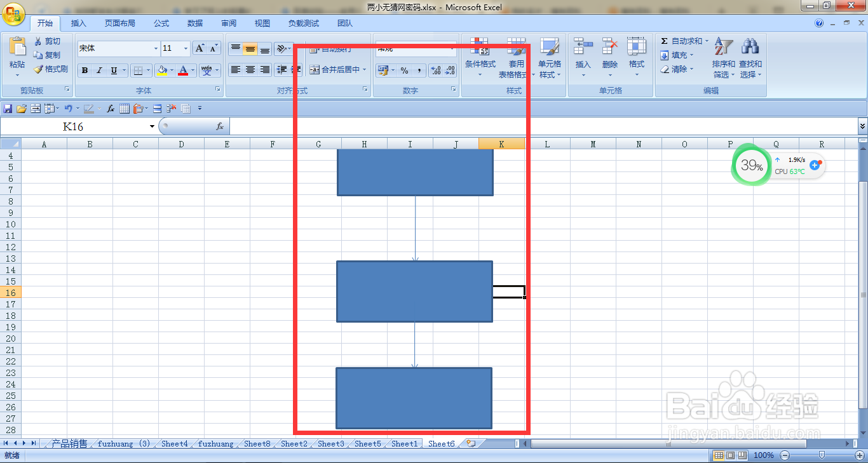Switch to the Insert (插入) ribbon tab
The height and width of the screenshot is (463, 868).
[x=78, y=23]
